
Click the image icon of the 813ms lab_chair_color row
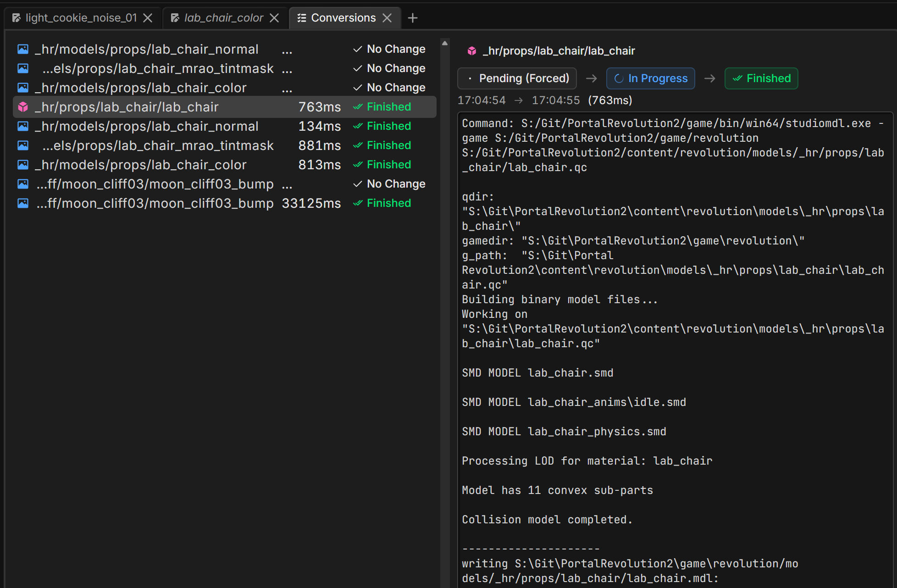coord(23,165)
